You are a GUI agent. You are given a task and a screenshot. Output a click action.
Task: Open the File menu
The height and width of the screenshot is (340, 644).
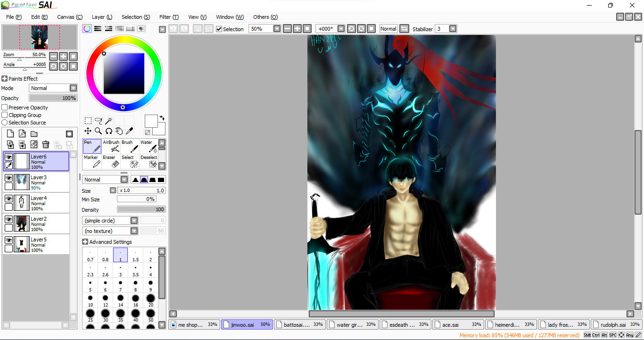pos(14,17)
